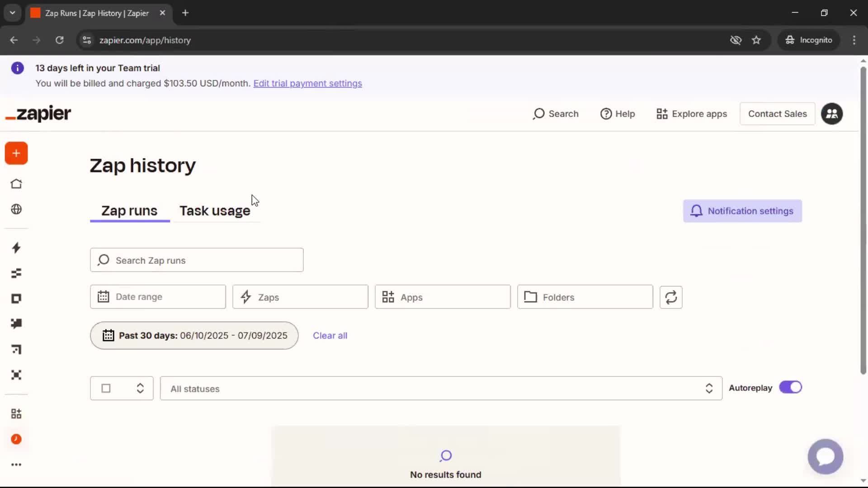Check the select-all runs checkbox
The height and width of the screenshot is (488, 868).
point(106,389)
